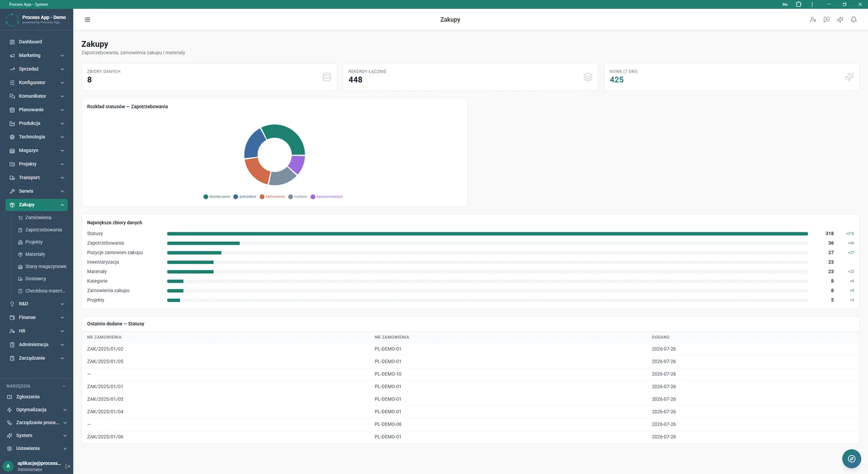Click the HR people icon
The width and height of the screenshot is (868, 474).
click(x=12, y=331)
